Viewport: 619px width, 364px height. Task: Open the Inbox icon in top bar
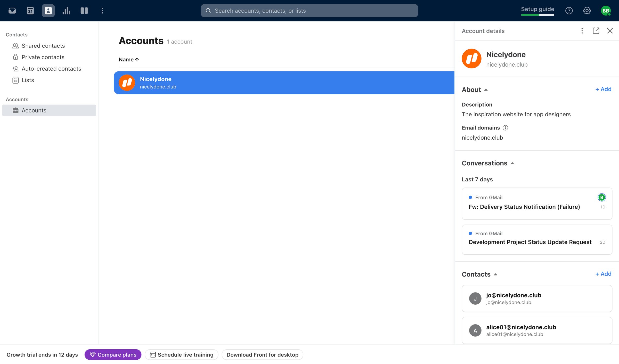[12, 11]
